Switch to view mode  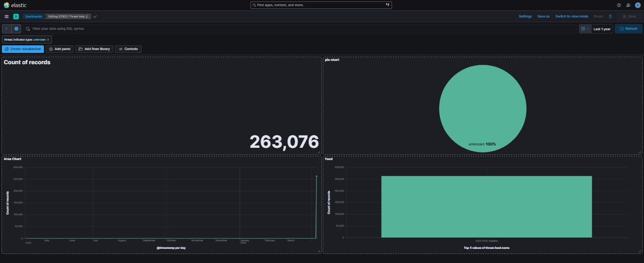(571, 17)
